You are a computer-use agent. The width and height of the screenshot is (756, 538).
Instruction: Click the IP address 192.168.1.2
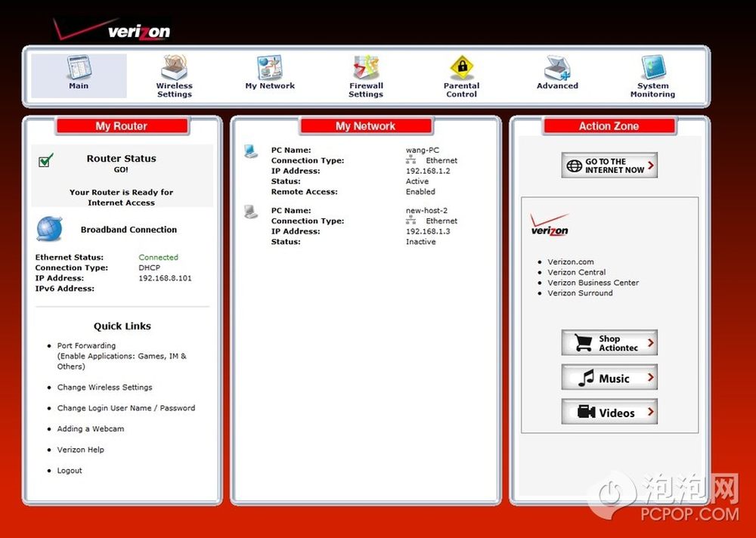click(x=428, y=171)
